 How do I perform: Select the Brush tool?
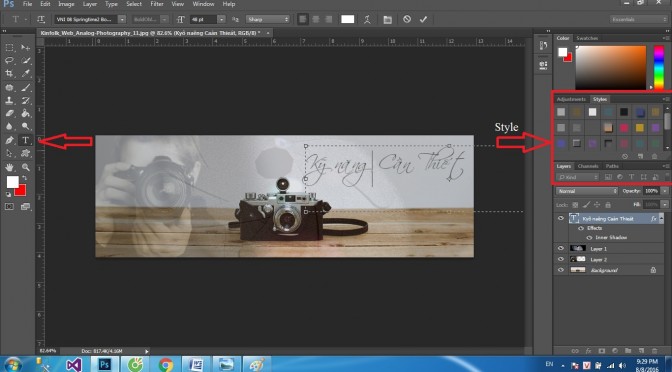[26, 87]
